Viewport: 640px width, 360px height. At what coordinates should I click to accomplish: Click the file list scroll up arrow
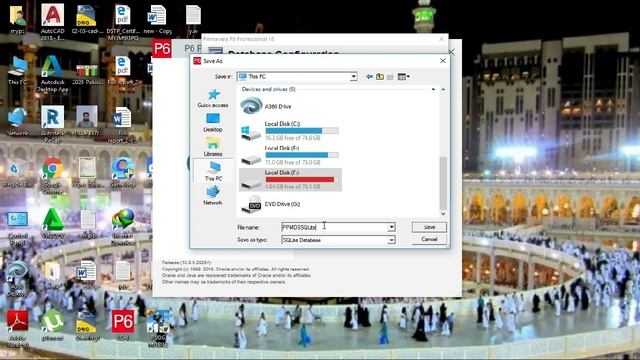443,89
